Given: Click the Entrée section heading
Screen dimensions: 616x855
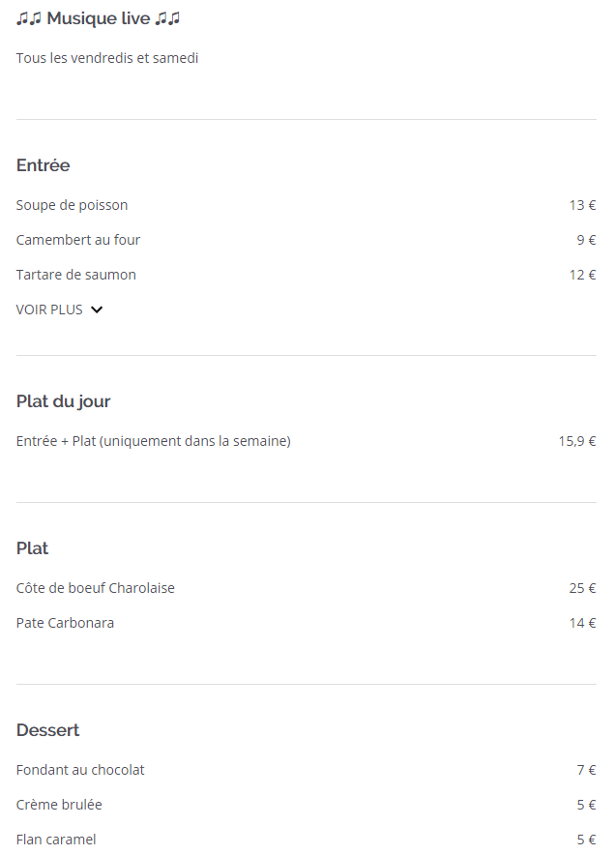Looking at the screenshot, I should 44,165.
